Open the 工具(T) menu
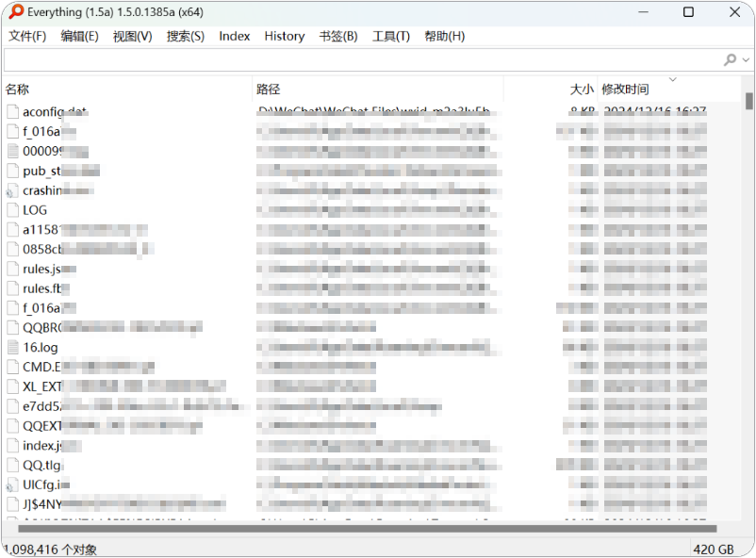This screenshot has width=756, height=558. (391, 36)
